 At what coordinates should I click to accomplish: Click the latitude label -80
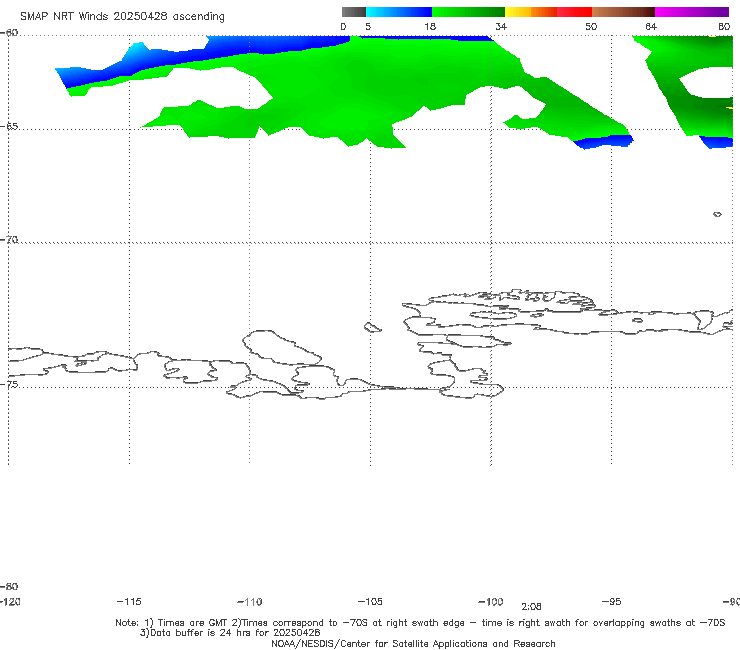pyautogui.click(x=9, y=586)
